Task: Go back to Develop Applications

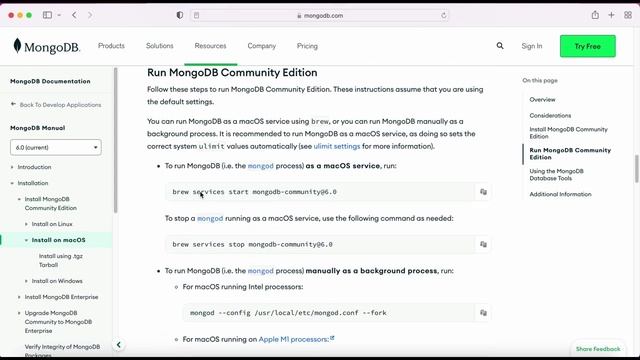Action: pos(56,105)
